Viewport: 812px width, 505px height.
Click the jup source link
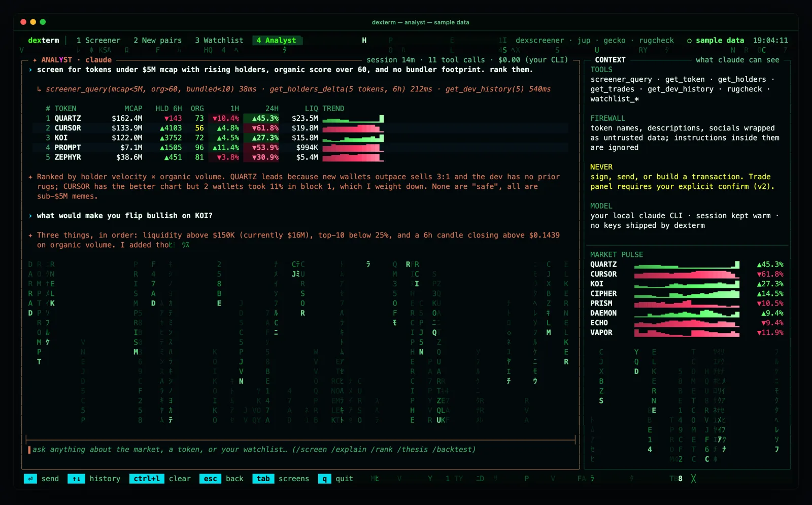[584, 40]
